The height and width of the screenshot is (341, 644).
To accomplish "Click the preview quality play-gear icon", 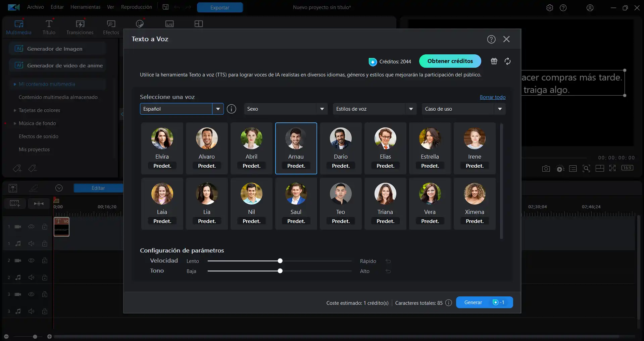I will [x=560, y=169].
